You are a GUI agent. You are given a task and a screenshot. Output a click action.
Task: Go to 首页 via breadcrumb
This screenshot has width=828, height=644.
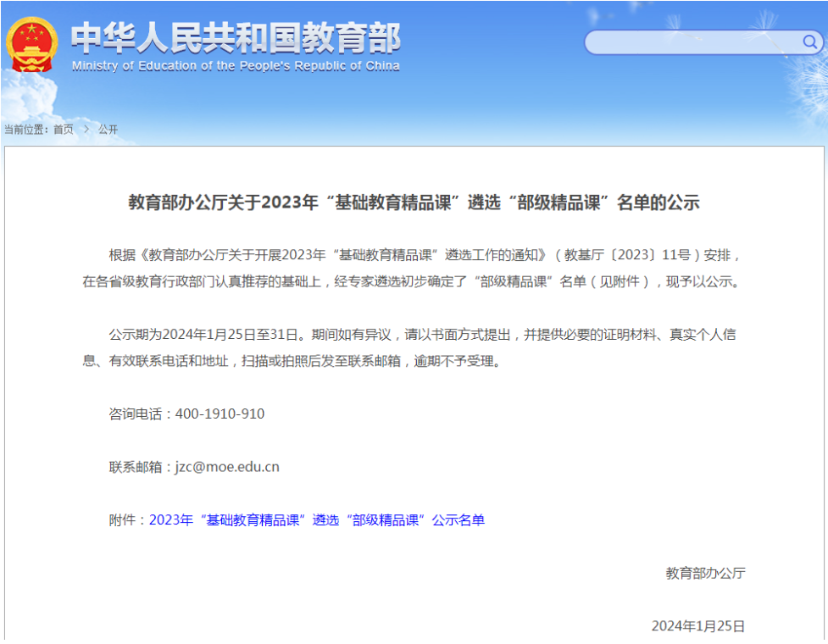pyautogui.click(x=64, y=130)
